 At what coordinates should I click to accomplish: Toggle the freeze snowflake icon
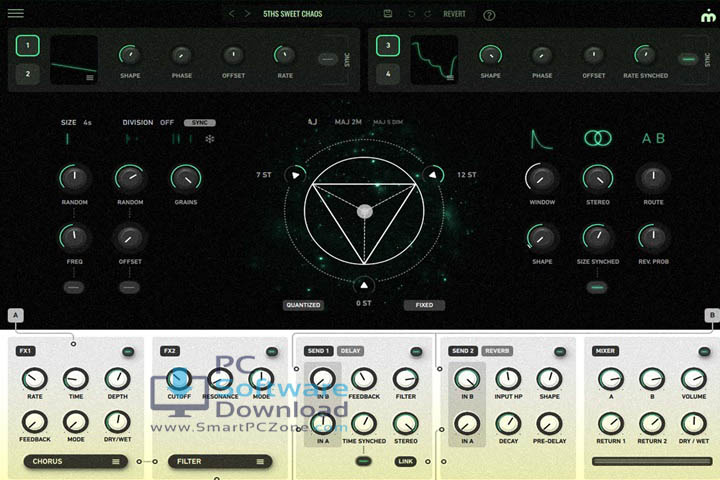[x=210, y=139]
